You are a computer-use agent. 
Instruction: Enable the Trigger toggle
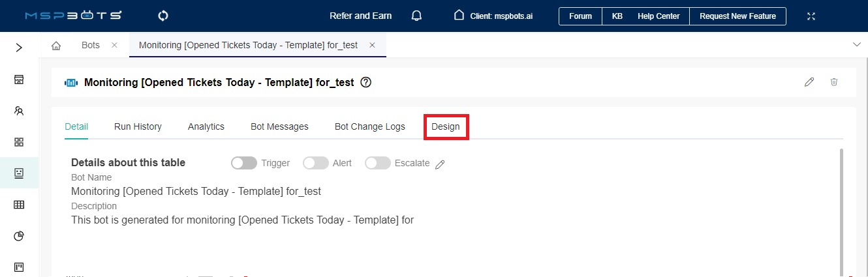[x=244, y=163]
